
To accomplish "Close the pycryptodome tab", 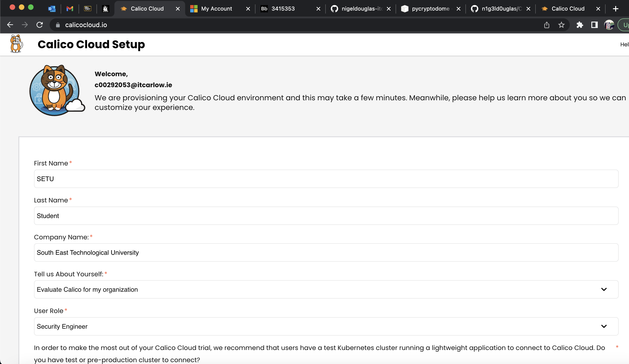I will tap(459, 8).
